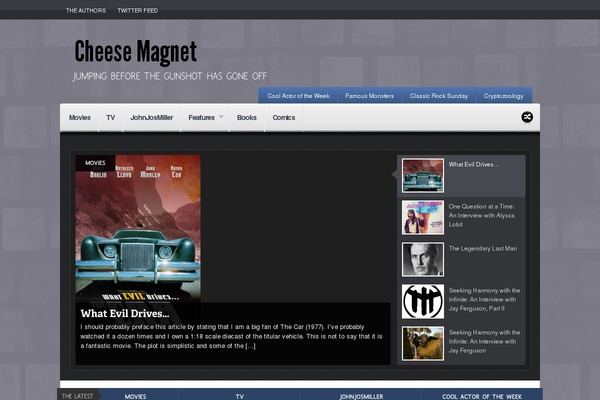Image resolution: width=600 pixels, height=400 pixels.
Task: Click the black circular logo thumbnail
Action: click(423, 301)
